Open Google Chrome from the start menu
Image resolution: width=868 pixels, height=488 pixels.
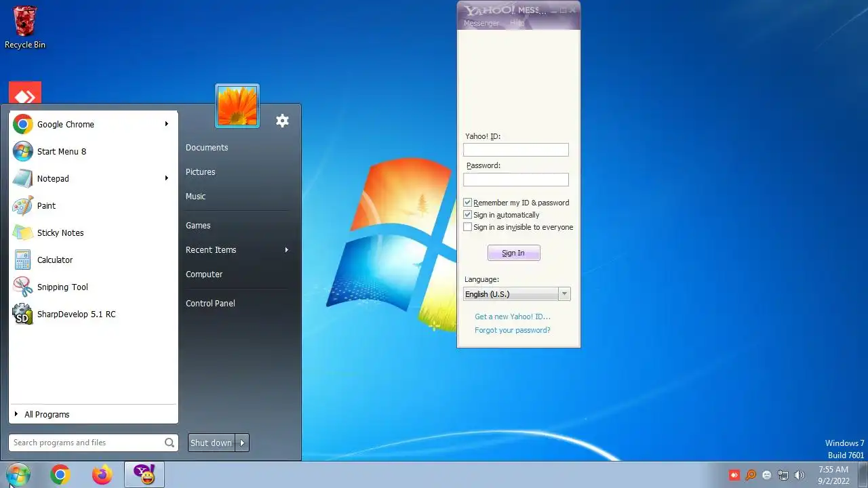(93, 124)
